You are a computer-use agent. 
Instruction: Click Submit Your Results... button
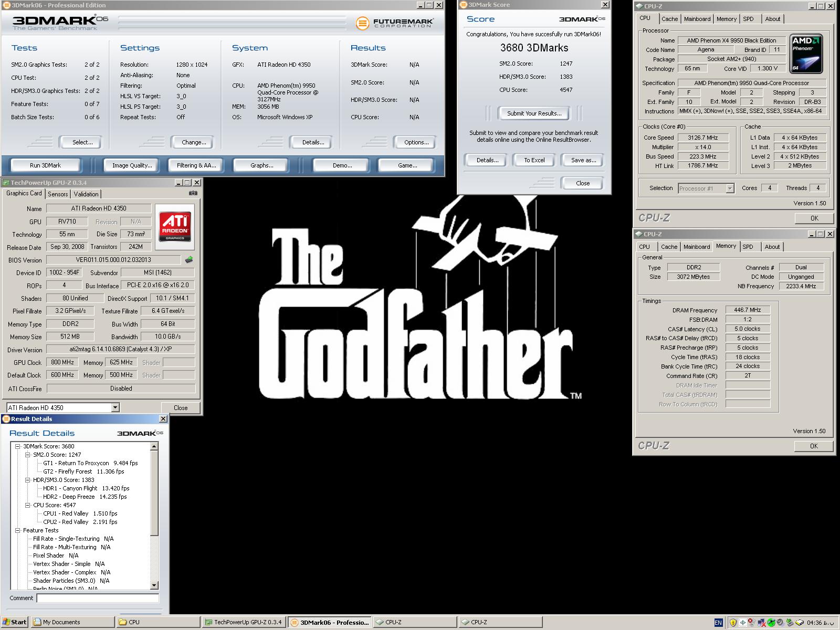click(534, 113)
